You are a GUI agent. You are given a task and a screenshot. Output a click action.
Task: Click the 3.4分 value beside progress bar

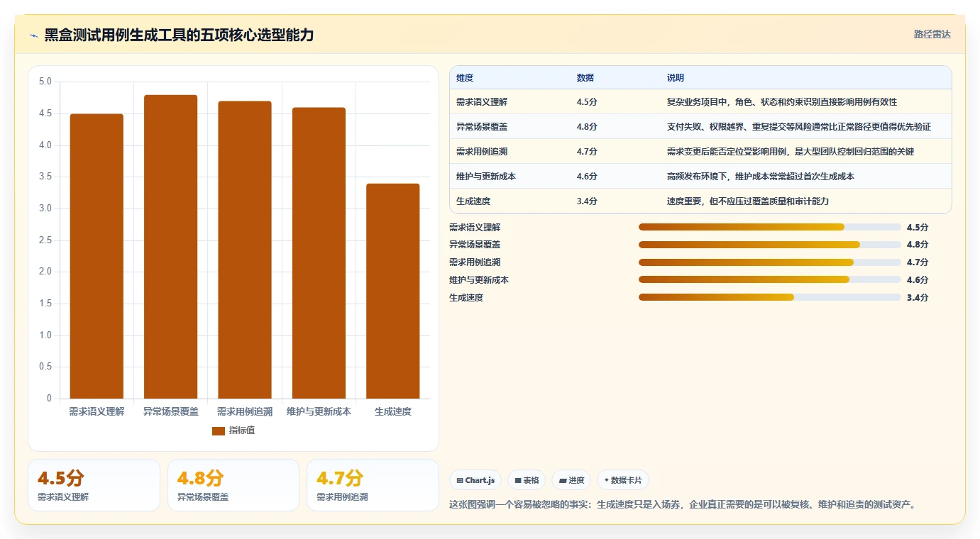pos(918,297)
